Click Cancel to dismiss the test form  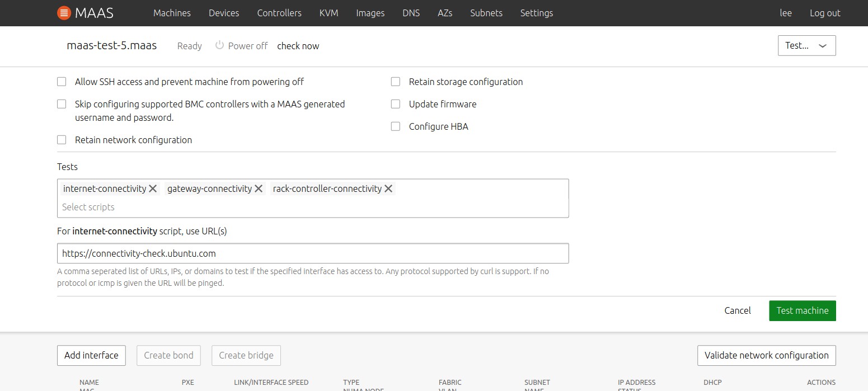click(737, 310)
